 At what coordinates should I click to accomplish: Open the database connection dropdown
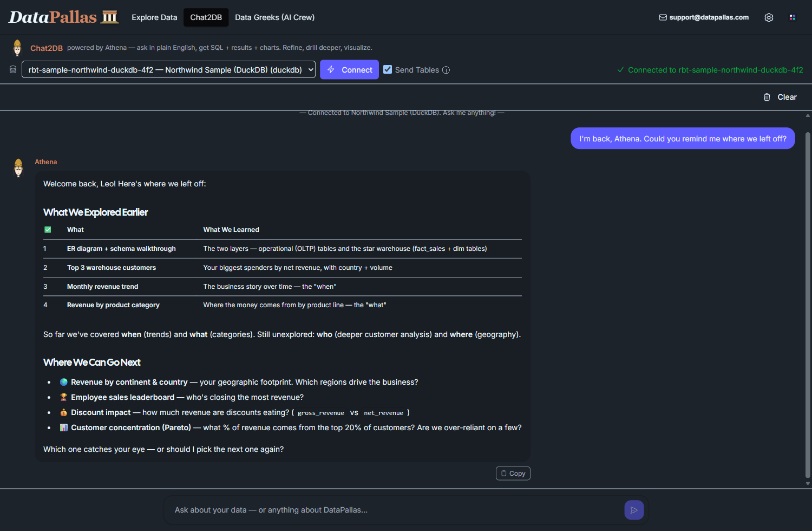point(168,69)
